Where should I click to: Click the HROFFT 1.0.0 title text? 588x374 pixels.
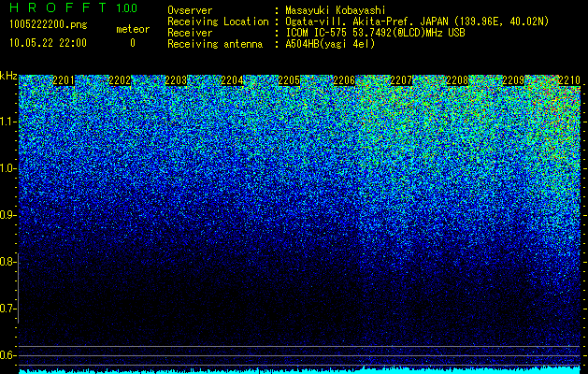[x=73, y=7]
